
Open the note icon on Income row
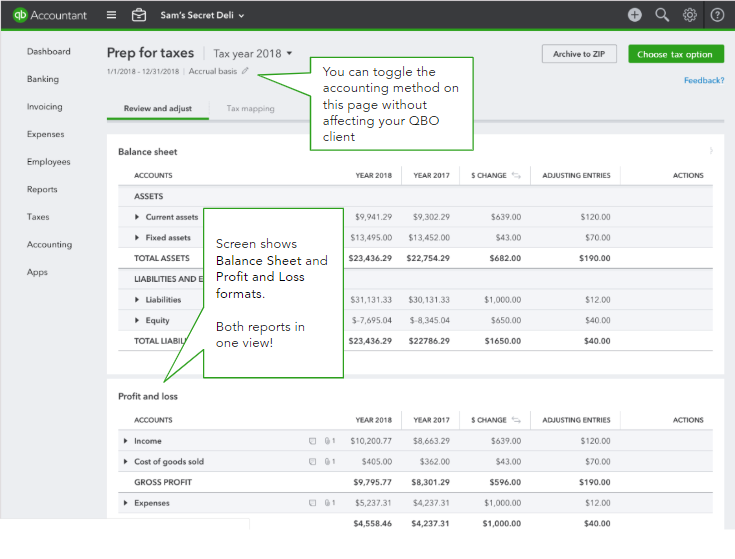312,441
